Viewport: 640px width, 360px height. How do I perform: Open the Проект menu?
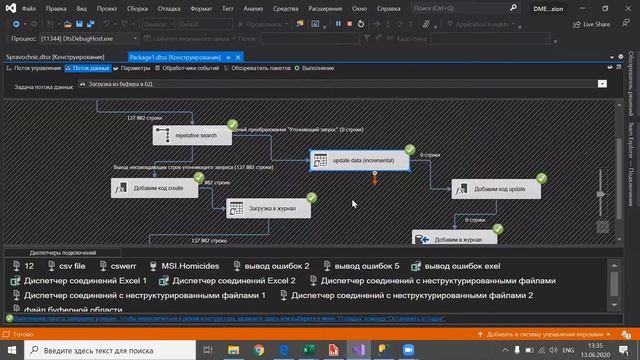pyautogui.click(x=107, y=8)
